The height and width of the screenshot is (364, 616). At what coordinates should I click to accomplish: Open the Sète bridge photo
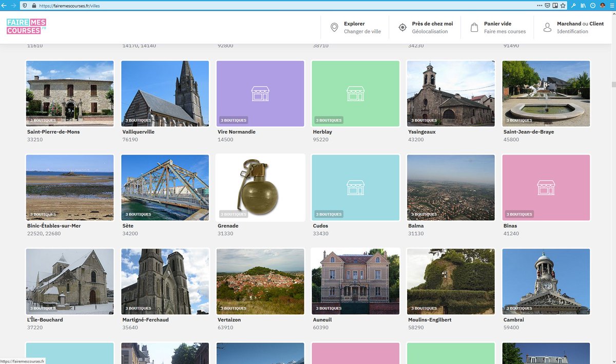coord(165,187)
